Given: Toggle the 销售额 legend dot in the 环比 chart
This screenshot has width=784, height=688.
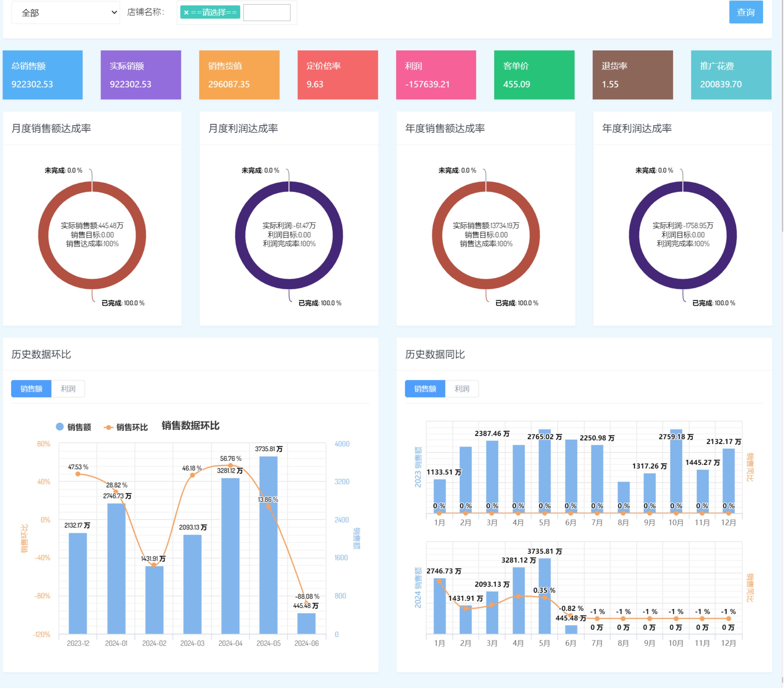Looking at the screenshot, I should pyautogui.click(x=60, y=427).
